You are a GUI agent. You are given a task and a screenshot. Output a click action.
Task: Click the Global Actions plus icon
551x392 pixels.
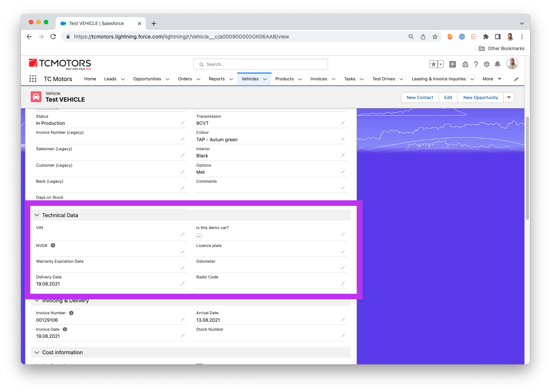(453, 64)
